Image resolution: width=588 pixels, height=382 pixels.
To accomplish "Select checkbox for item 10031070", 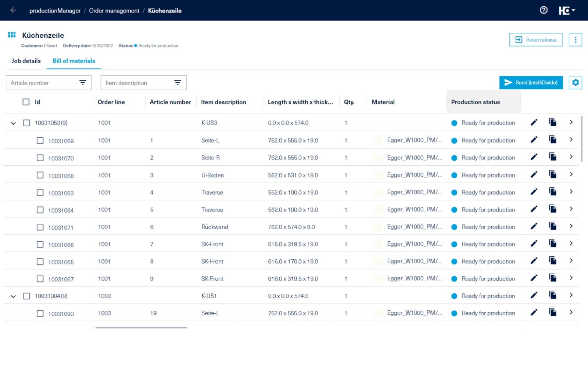I will click(x=40, y=158).
